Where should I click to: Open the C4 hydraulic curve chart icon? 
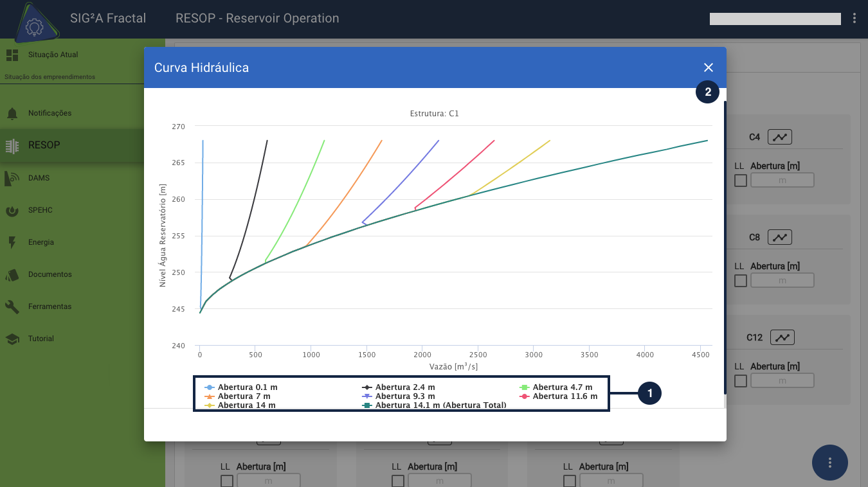point(780,137)
